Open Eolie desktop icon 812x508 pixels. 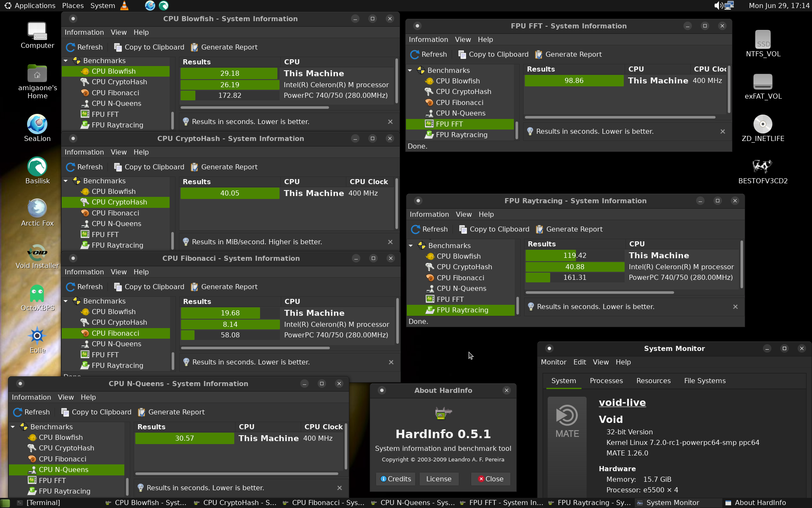pyautogui.click(x=37, y=340)
